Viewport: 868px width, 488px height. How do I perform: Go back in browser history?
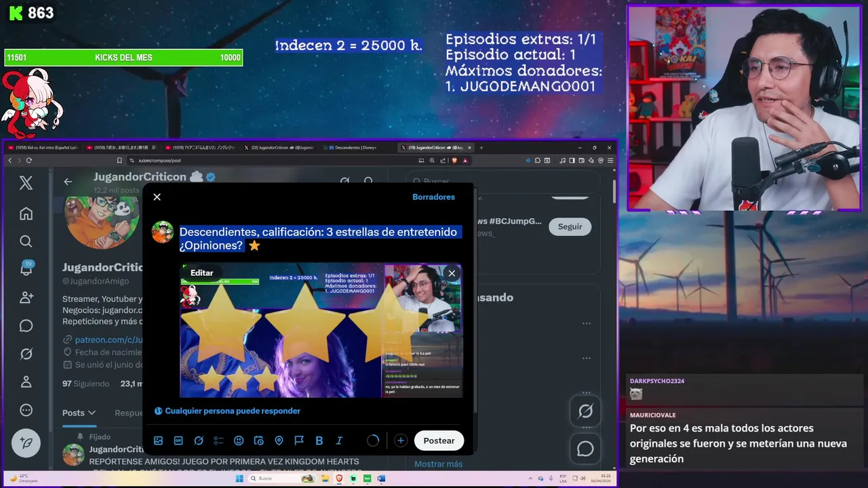(10, 161)
